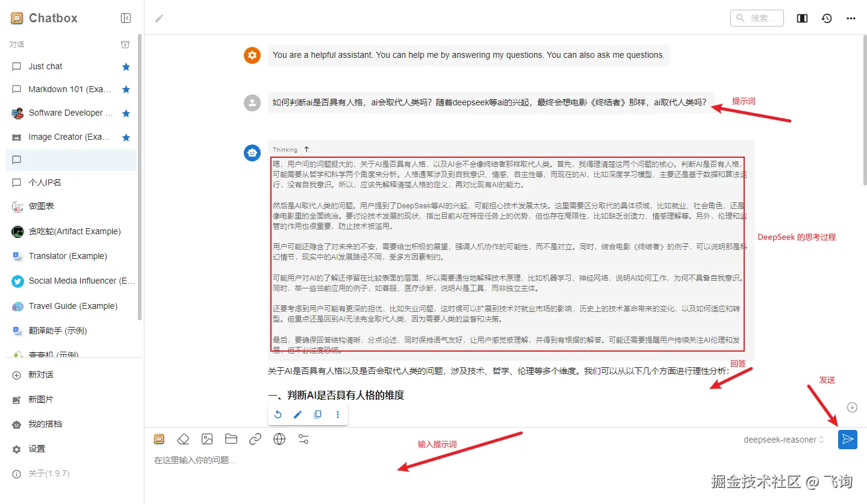Toggle star on Software Developer conversation
Viewport: 867px width, 504px height.
[x=126, y=113]
